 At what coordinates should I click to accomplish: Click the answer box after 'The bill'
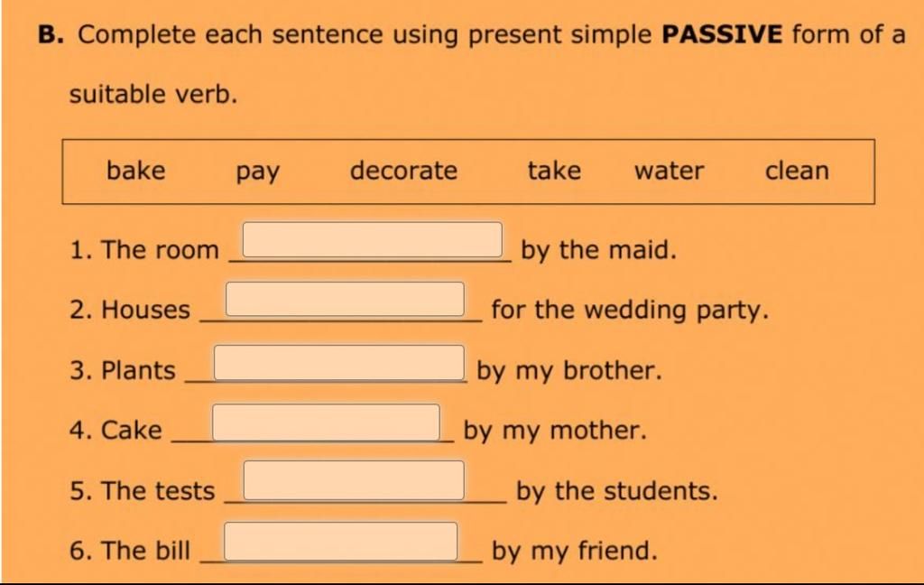340,541
